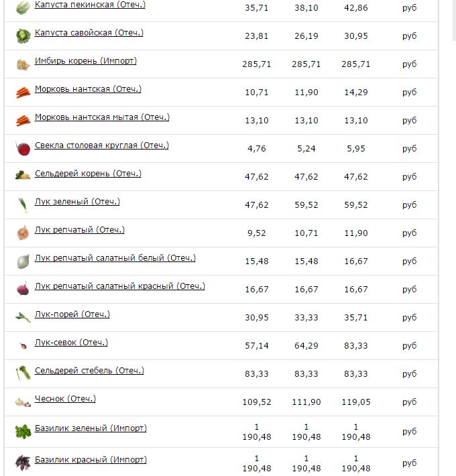The image size is (456, 476).
Task: Click the savoy cabbage icon
Action: (23, 36)
